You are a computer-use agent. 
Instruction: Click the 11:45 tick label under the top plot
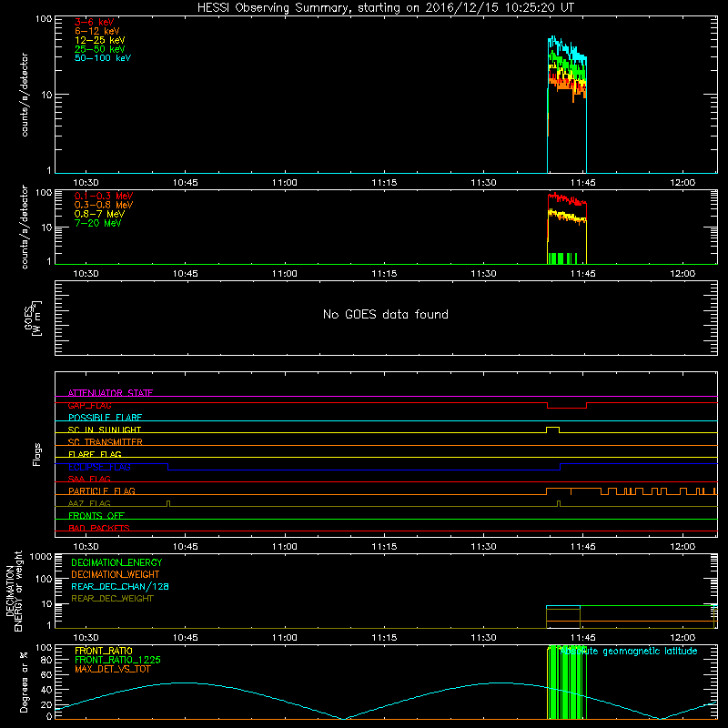point(583,183)
